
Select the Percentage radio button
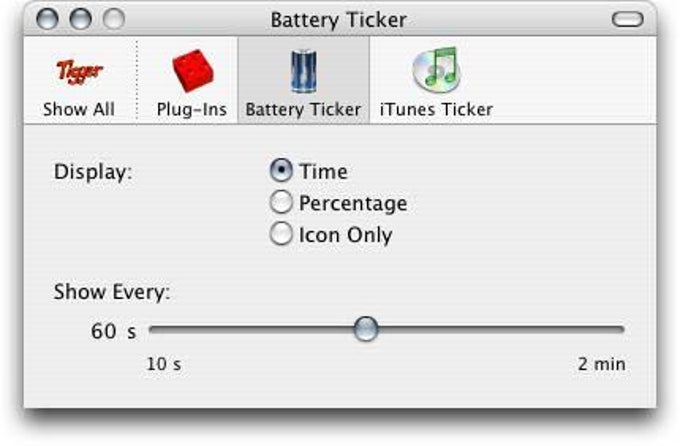281,203
